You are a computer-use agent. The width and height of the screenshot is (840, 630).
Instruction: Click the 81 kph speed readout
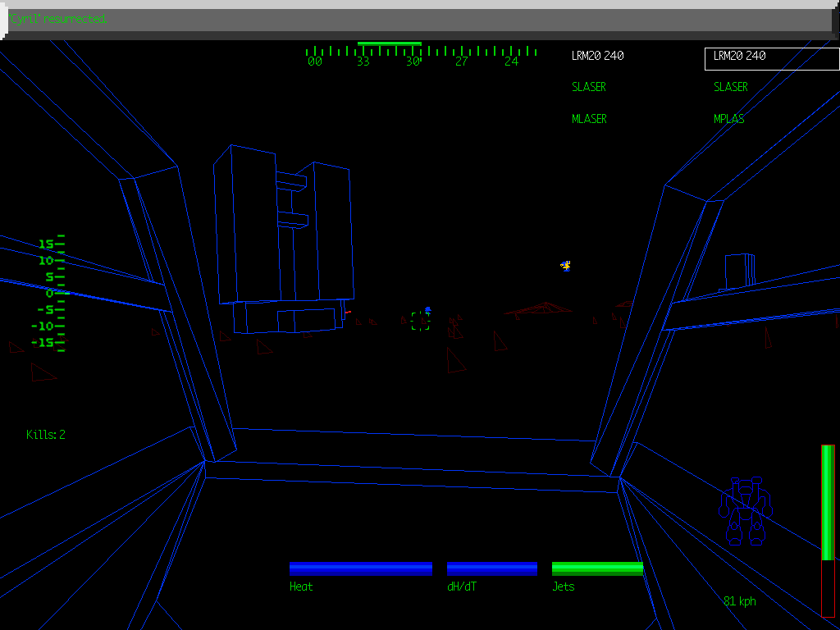(740, 601)
